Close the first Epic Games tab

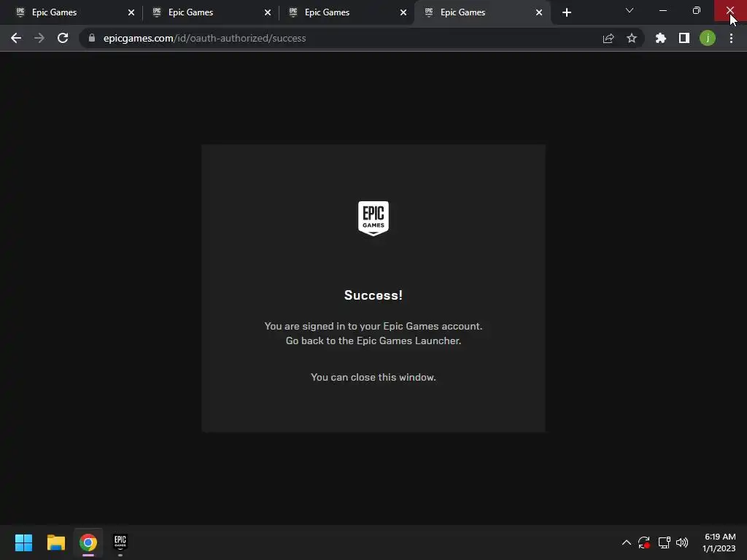coord(131,12)
